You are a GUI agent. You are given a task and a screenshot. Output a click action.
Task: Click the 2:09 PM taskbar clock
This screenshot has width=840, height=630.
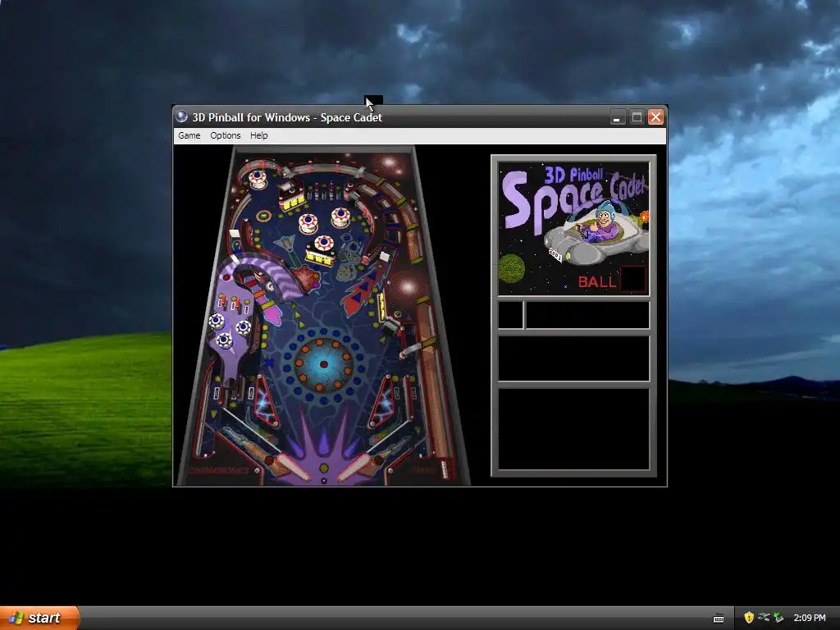tap(810, 618)
